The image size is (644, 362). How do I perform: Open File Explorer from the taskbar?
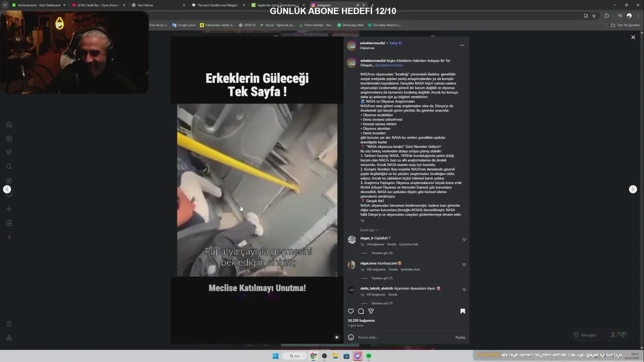[335, 356]
